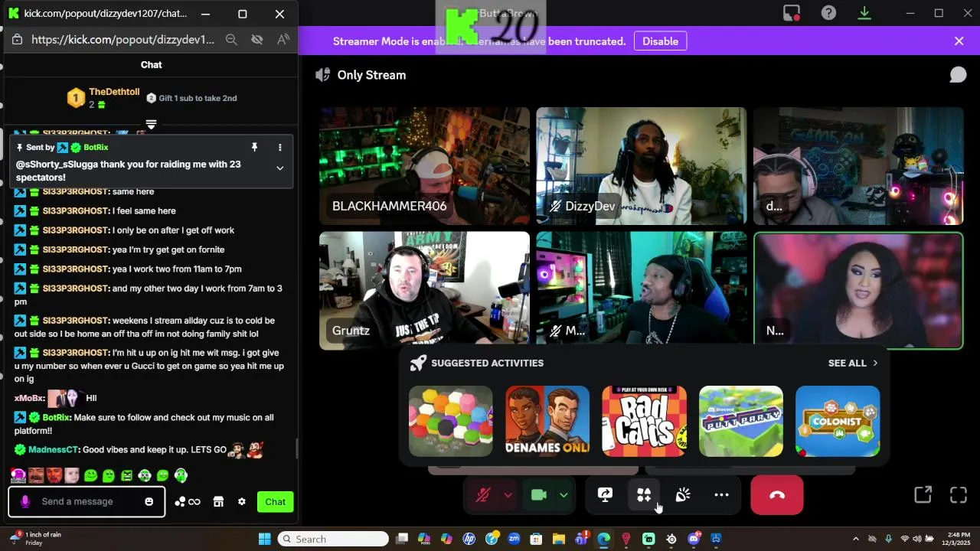
Task: Open the More options ellipsis
Action: tap(721, 495)
